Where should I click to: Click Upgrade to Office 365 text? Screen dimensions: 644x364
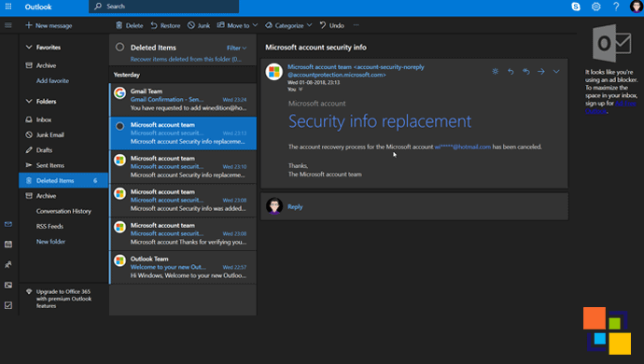(63, 299)
